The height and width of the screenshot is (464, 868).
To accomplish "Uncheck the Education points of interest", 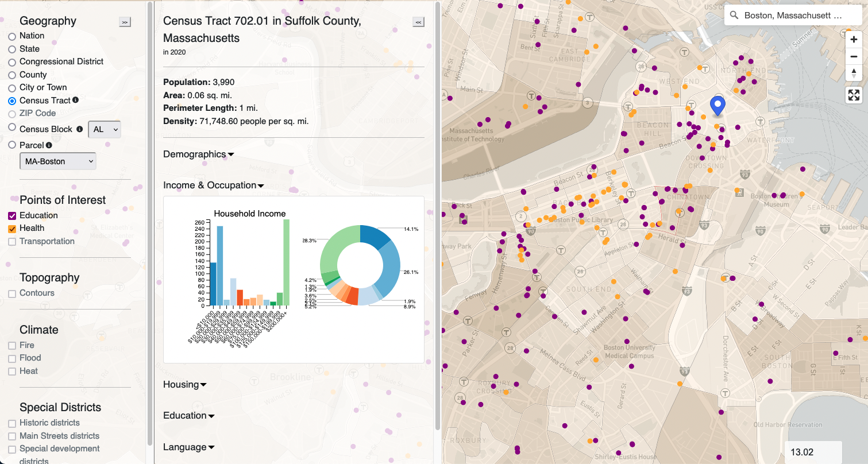I will (12, 216).
